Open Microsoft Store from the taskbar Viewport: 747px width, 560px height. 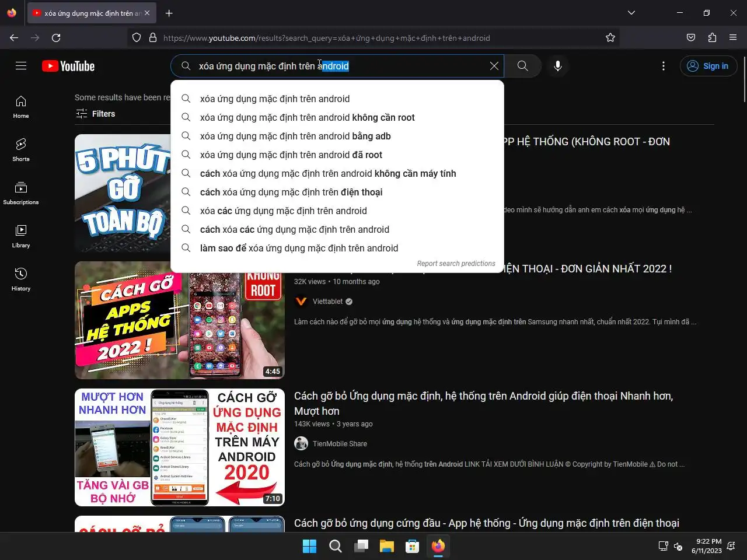point(413,546)
